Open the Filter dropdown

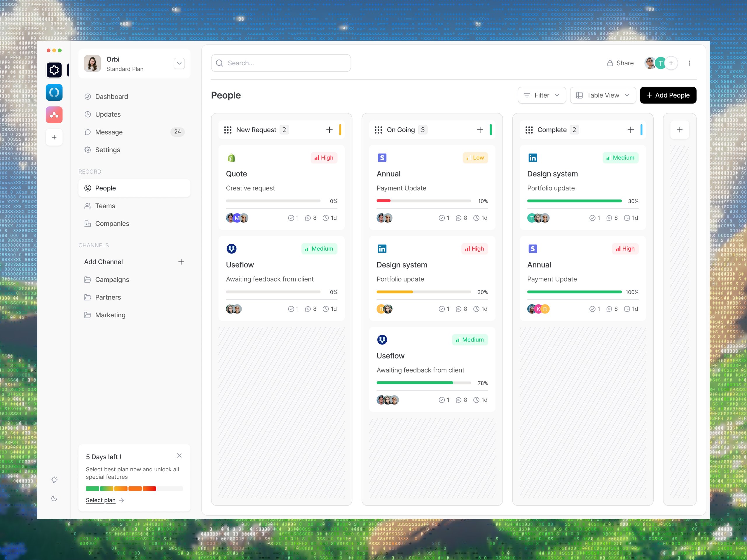(542, 95)
